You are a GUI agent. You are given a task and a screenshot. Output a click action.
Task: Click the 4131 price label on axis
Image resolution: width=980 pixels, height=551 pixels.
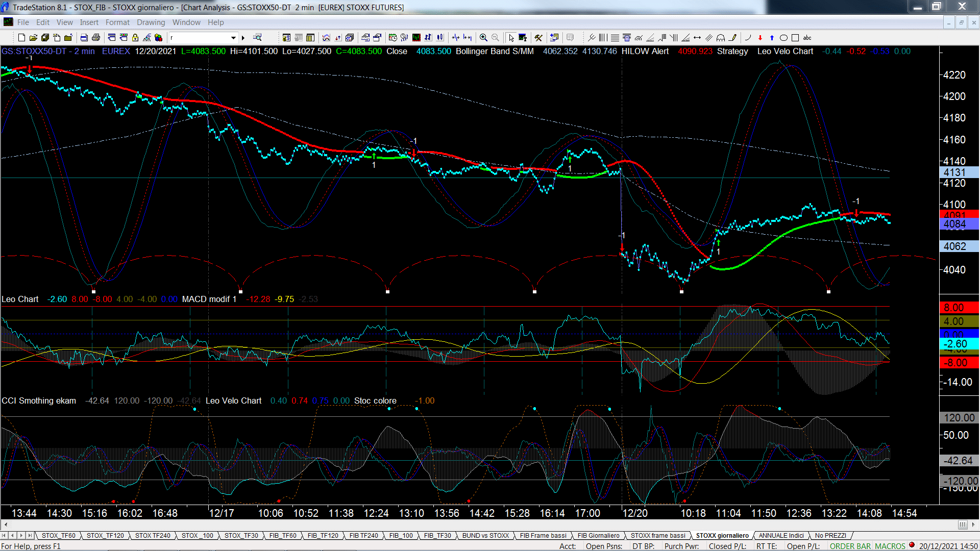(959, 172)
